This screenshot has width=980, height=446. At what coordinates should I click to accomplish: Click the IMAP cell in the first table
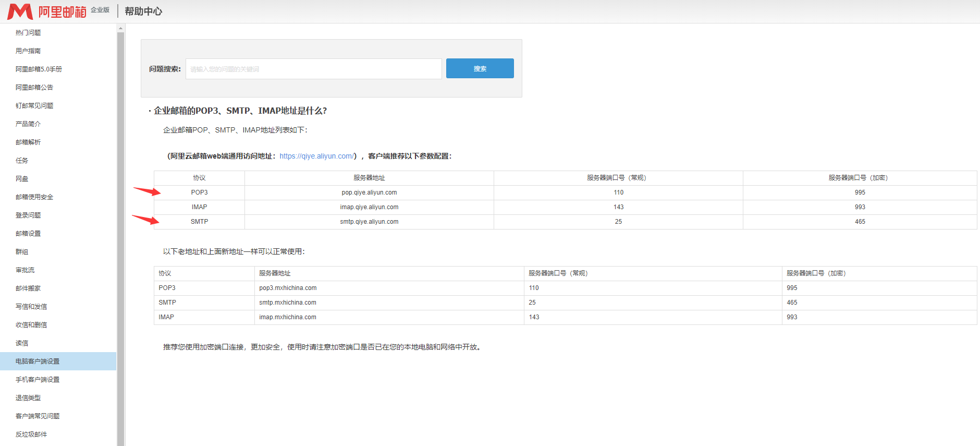point(199,207)
